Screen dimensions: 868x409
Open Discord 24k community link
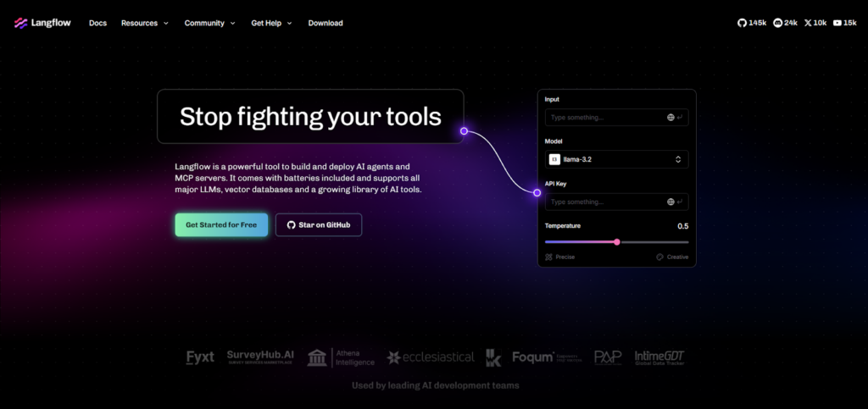coord(786,23)
